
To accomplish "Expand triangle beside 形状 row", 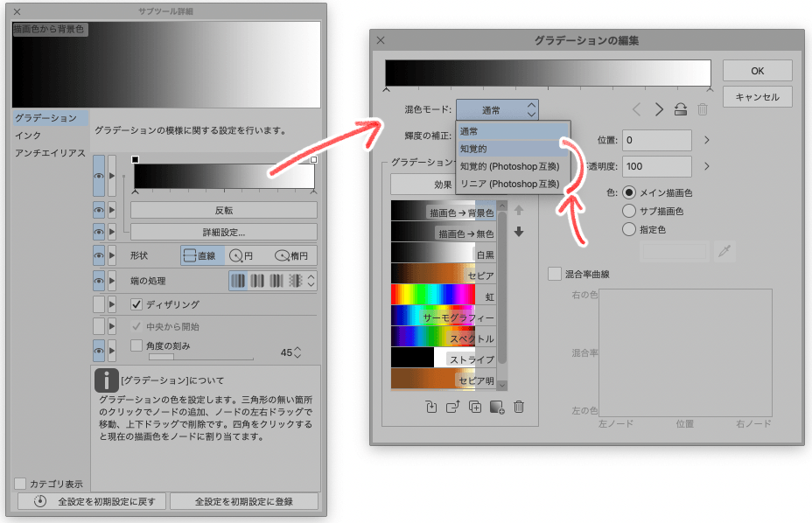I will click(112, 255).
